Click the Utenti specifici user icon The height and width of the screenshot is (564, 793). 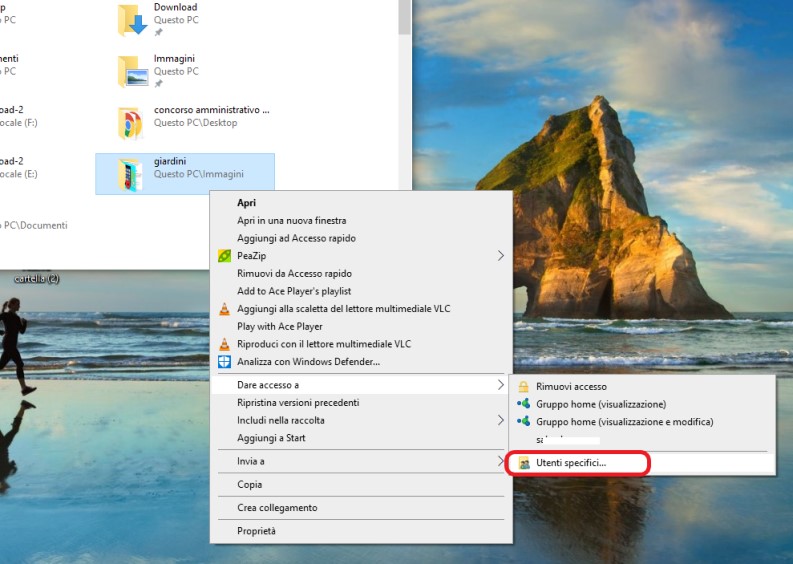tap(523, 464)
